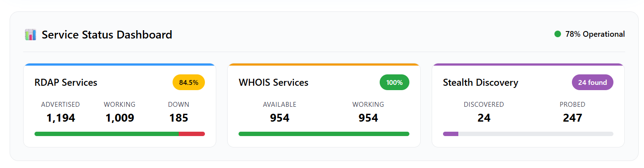Image resolution: width=644 pixels, height=168 pixels.
Task: Click the RDAP working count 1,009
Action: click(120, 118)
